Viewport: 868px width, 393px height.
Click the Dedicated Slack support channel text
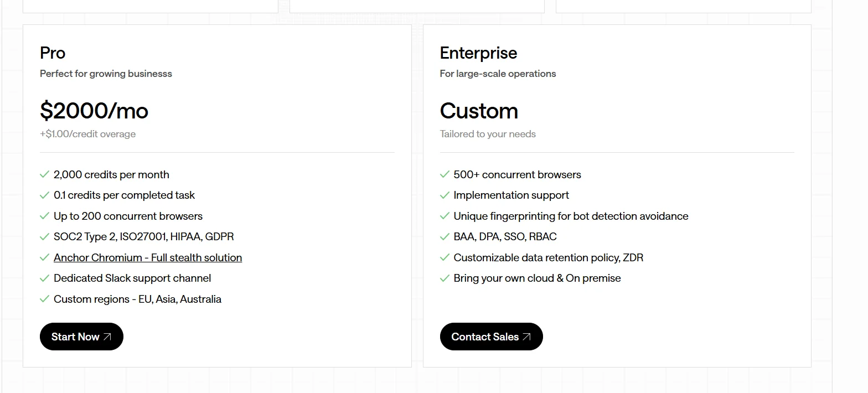[132, 278]
